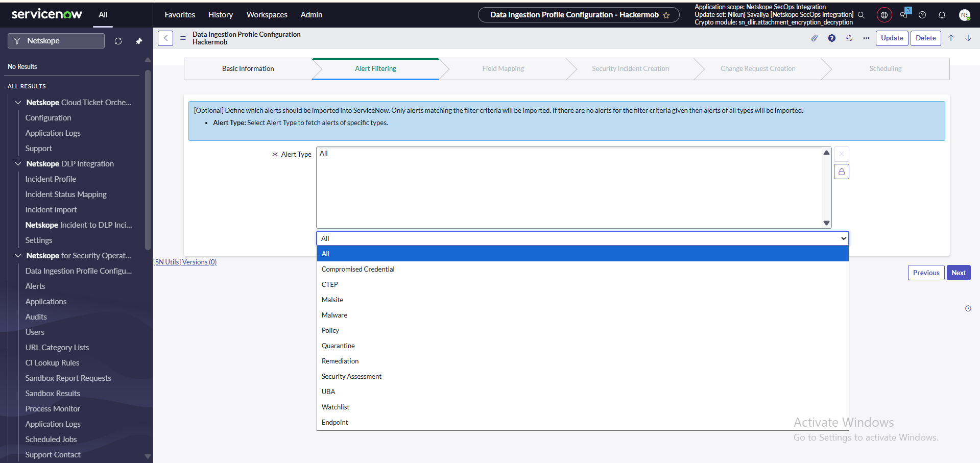Choose Malware alert type option

click(583, 315)
